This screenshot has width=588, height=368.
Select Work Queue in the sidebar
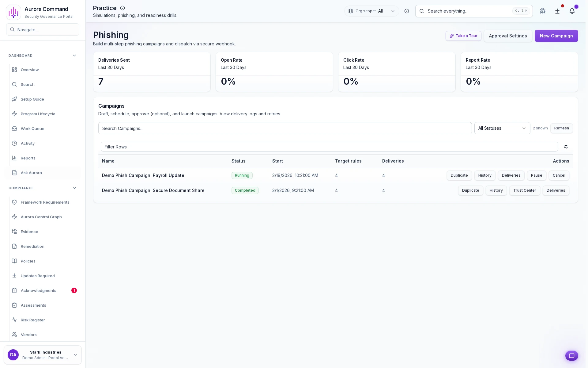click(32, 128)
